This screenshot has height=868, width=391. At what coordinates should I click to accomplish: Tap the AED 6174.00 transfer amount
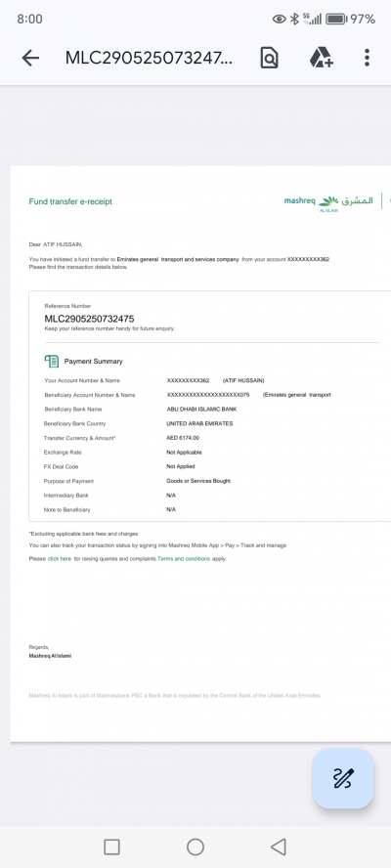[x=183, y=438]
